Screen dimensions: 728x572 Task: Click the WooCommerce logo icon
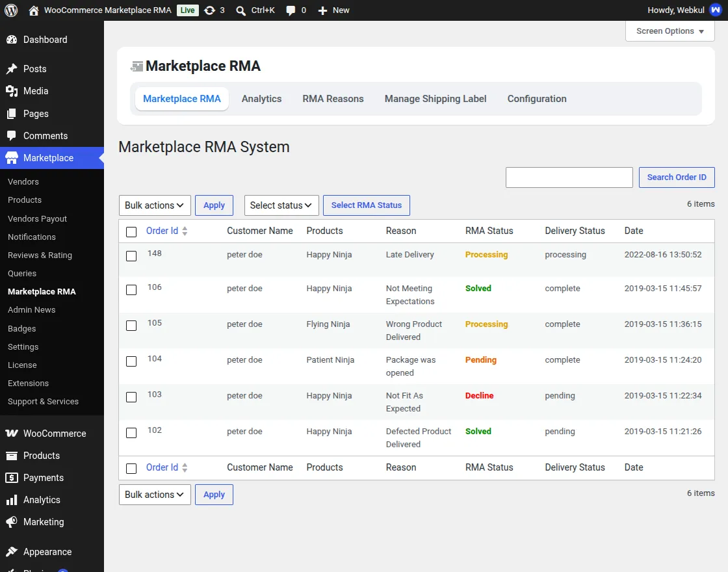click(12, 433)
